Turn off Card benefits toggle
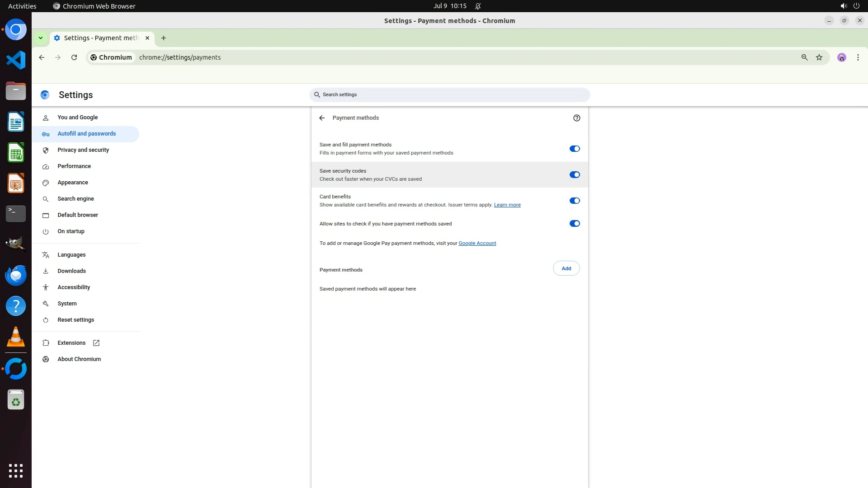This screenshot has width=868, height=488. click(x=574, y=201)
